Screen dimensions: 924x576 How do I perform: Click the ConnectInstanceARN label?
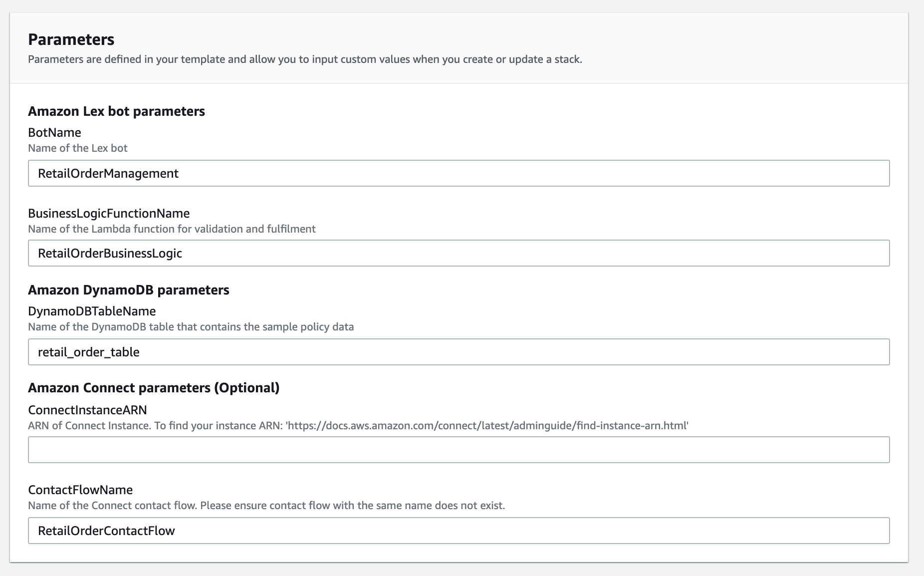click(87, 410)
